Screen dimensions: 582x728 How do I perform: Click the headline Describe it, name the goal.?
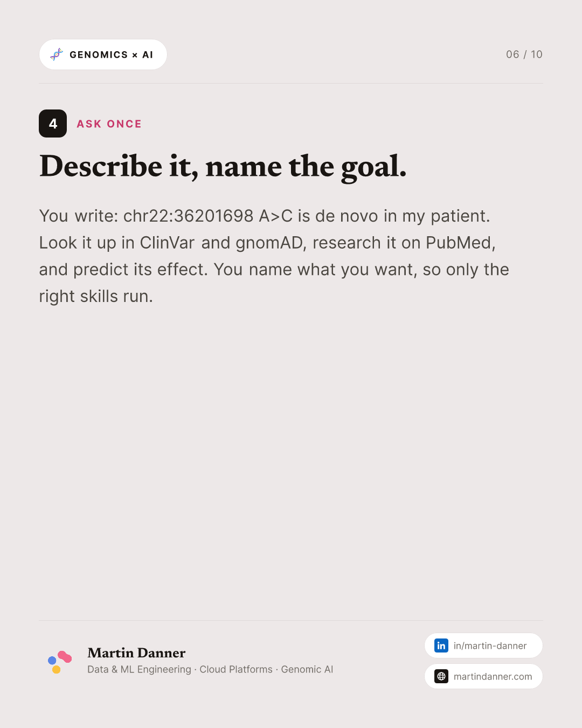coord(223,166)
